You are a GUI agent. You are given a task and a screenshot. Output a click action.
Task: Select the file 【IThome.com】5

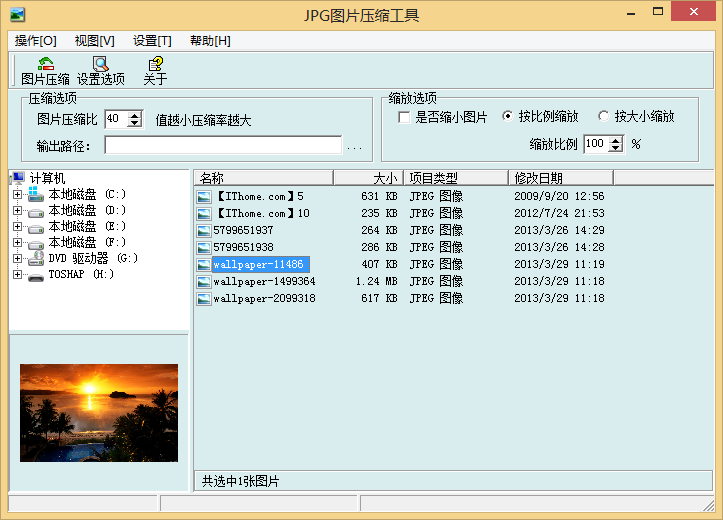coord(261,196)
